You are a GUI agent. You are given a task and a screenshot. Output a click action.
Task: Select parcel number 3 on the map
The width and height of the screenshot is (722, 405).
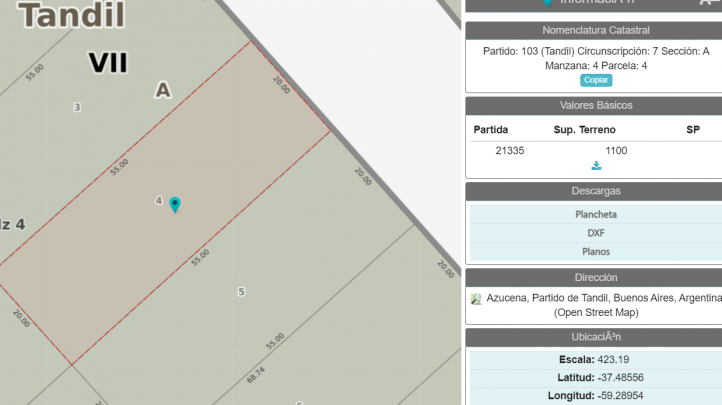click(x=77, y=107)
